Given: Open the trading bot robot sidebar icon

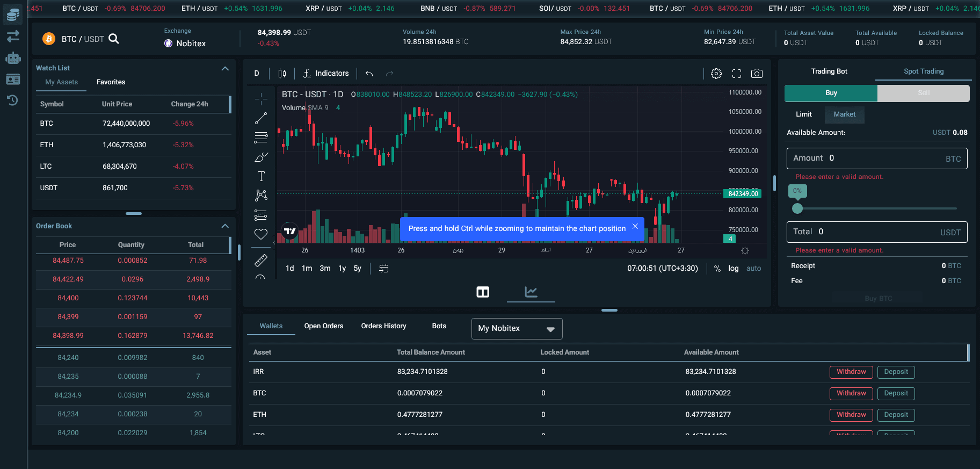Looking at the screenshot, I should tap(13, 58).
